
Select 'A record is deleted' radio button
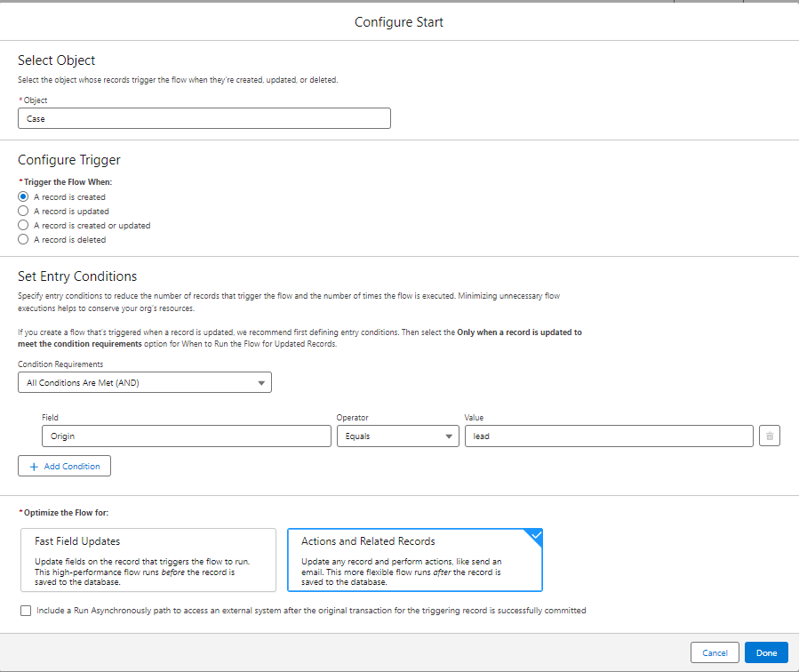click(x=23, y=240)
